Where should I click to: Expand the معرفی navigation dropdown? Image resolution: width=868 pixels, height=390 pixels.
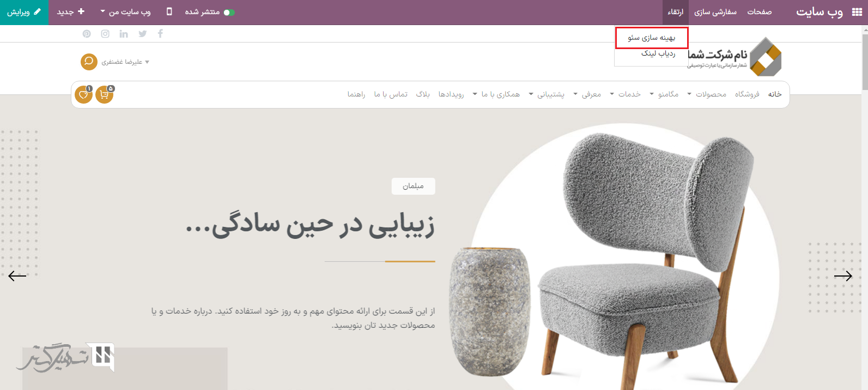coord(587,94)
